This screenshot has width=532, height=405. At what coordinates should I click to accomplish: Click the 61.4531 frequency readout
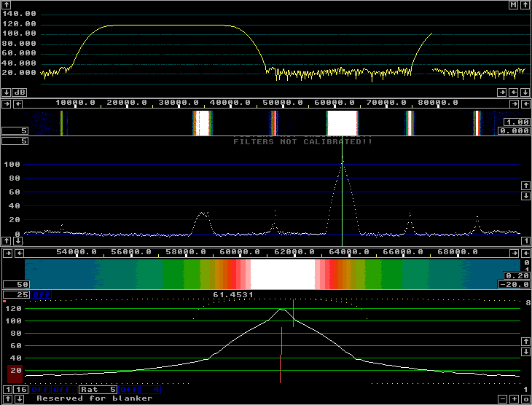point(233,294)
